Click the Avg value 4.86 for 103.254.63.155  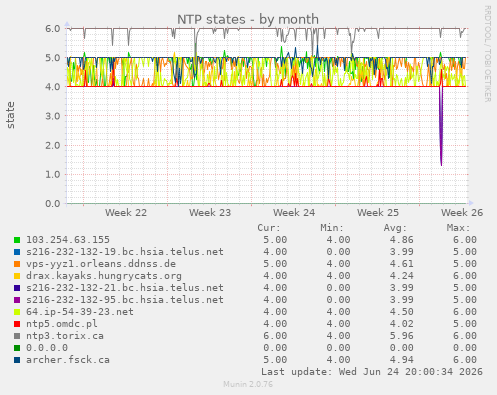[402, 240]
